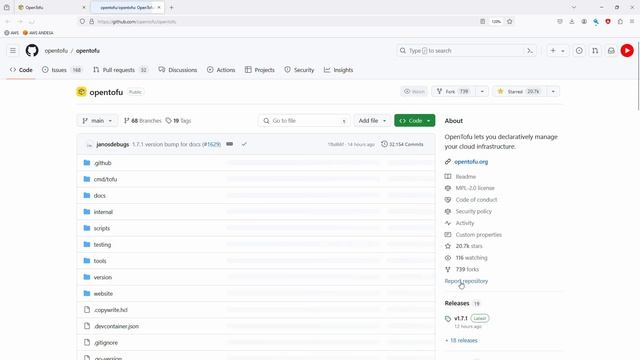Open the hamburger navigation menu
This screenshot has width=640, height=360.
click(x=13, y=51)
